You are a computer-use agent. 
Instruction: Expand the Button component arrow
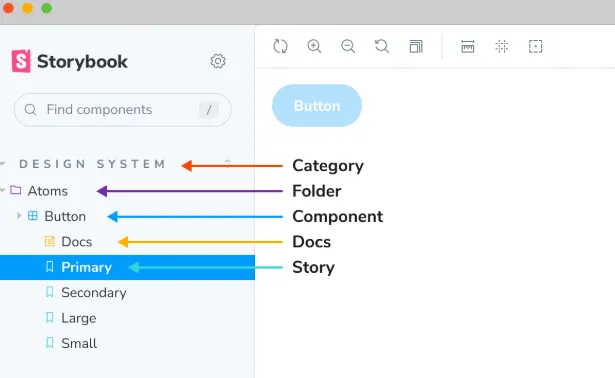pyautogui.click(x=18, y=216)
